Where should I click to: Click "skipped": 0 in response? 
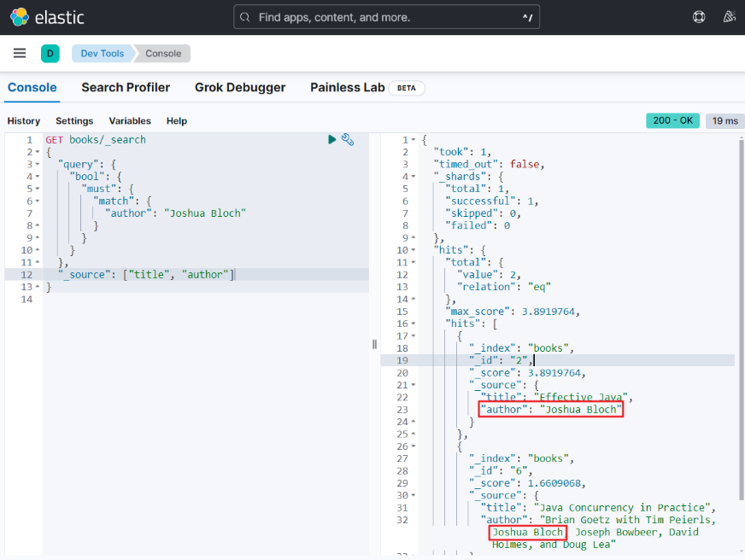483,213
